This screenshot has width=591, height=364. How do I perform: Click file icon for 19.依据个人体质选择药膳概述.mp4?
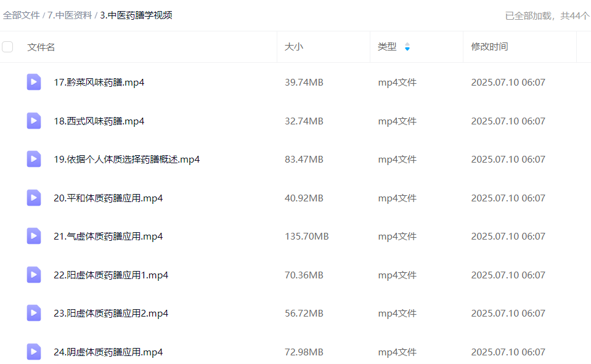34,159
